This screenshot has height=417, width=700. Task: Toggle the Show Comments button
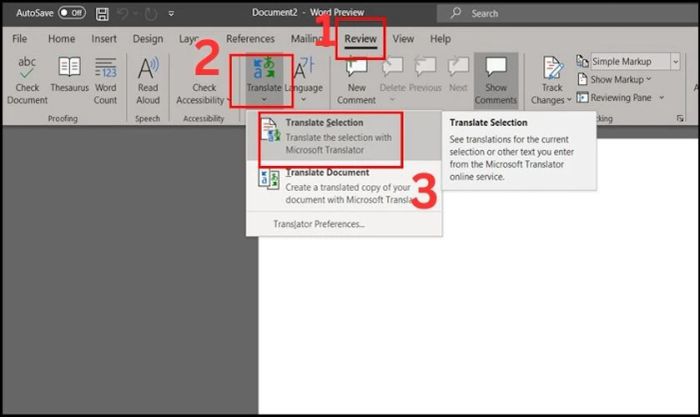click(496, 80)
